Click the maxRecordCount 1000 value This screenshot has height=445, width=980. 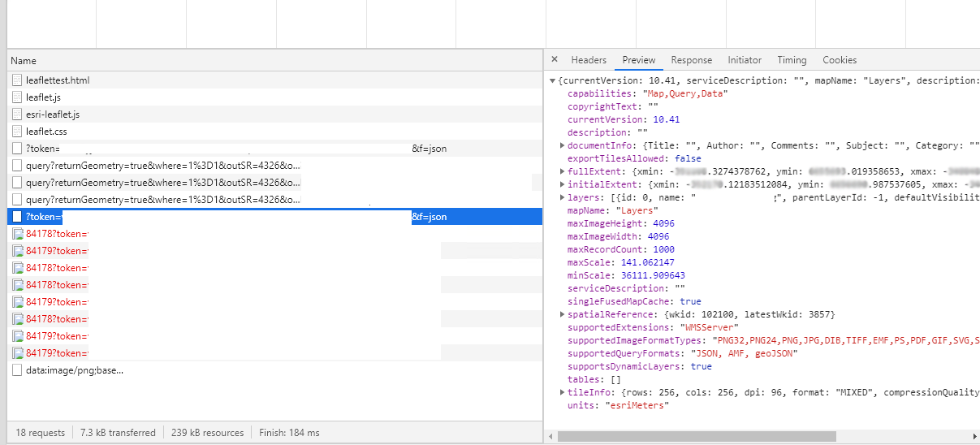663,249
